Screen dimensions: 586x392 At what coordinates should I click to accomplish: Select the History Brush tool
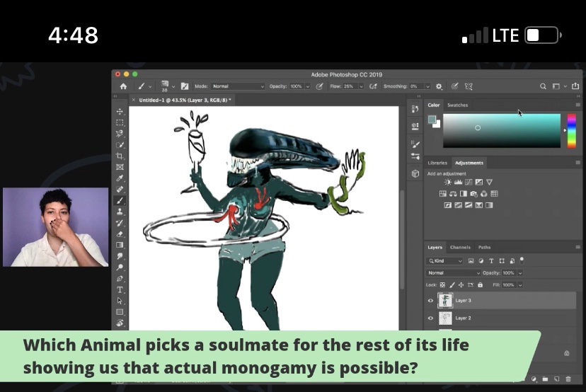tap(120, 223)
